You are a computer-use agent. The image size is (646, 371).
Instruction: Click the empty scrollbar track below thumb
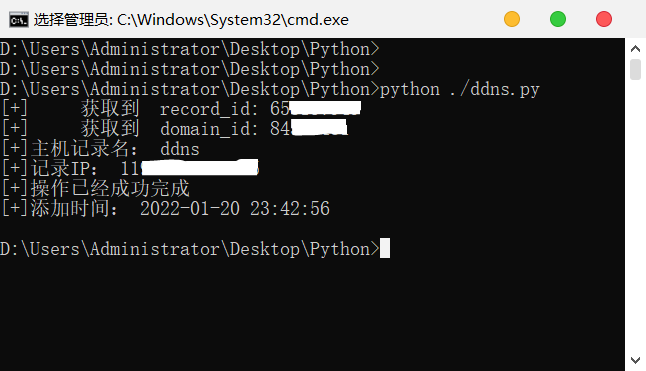point(635,216)
